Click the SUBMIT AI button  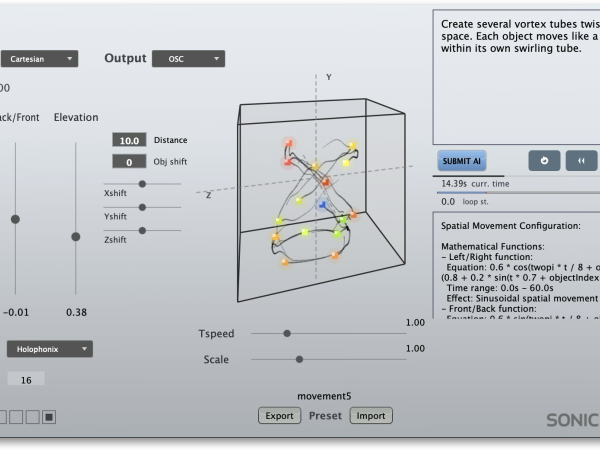tap(462, 161)
